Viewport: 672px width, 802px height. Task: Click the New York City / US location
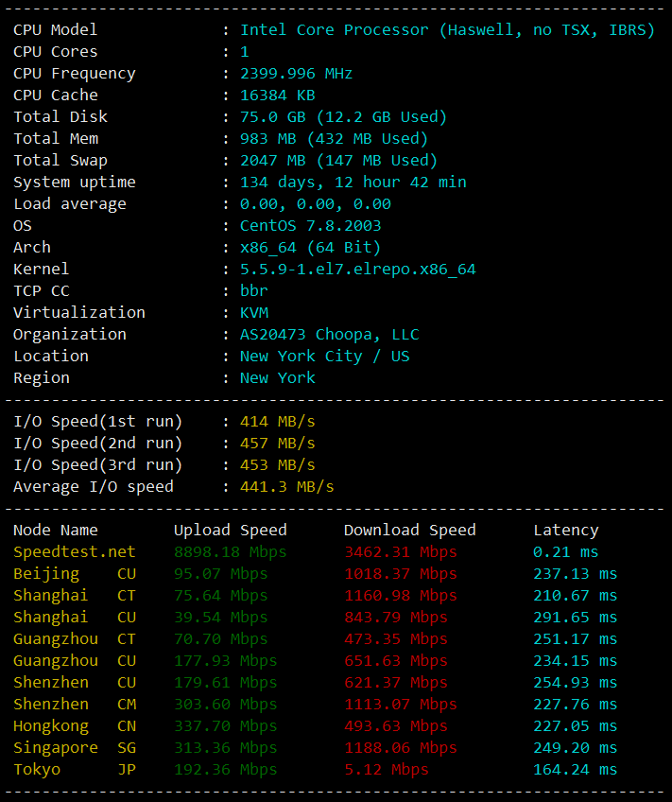pos(324,357)
